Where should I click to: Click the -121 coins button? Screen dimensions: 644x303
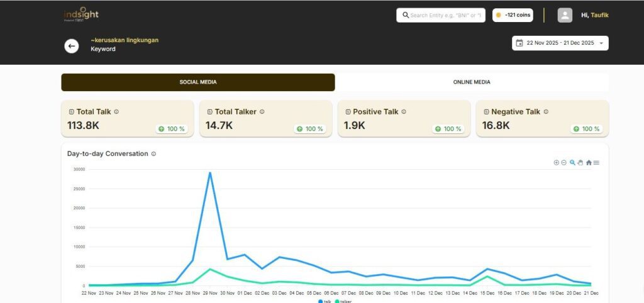pyautogui.click(x=513, y=15)
